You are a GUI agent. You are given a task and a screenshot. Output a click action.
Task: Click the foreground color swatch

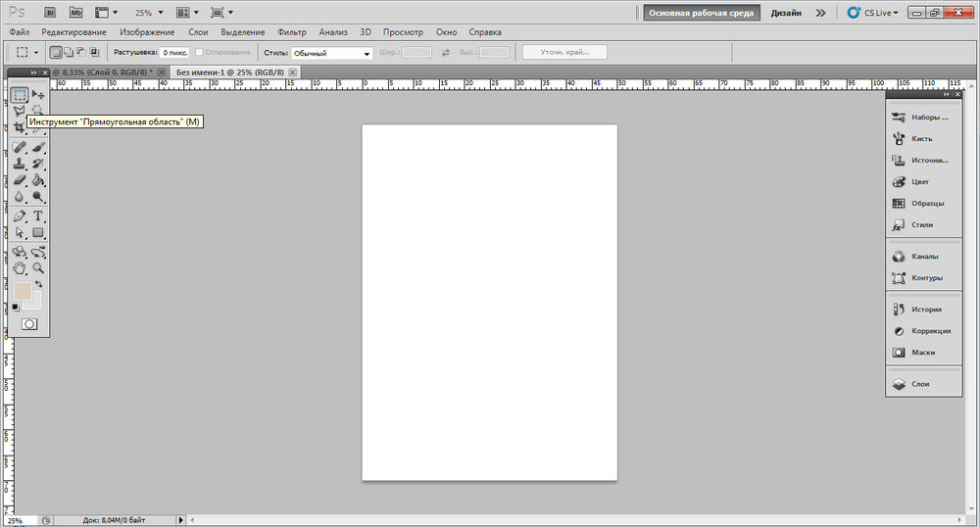tap(22, 291)
